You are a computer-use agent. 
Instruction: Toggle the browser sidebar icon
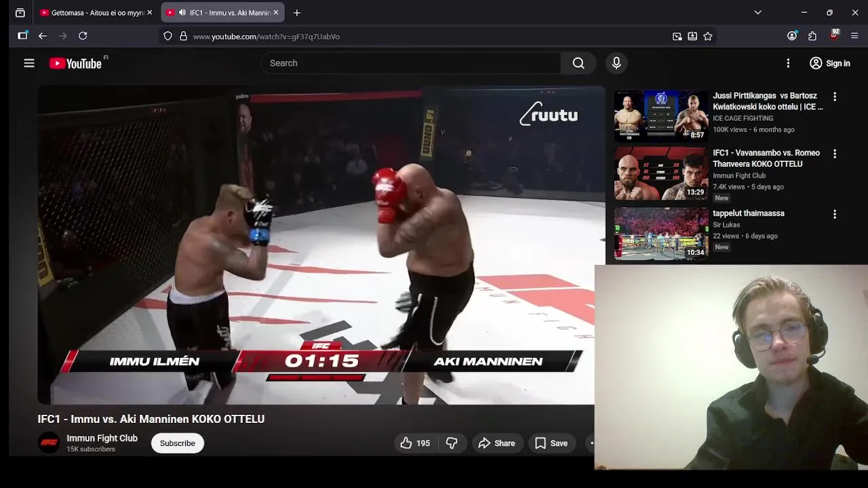point(22,36)
